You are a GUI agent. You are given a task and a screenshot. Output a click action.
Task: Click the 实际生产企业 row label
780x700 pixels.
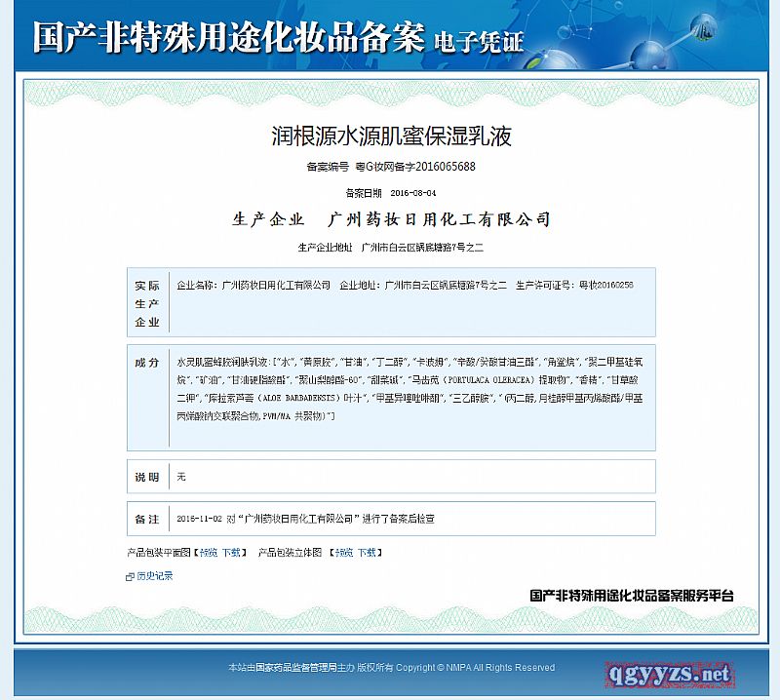tap(147, 303)
